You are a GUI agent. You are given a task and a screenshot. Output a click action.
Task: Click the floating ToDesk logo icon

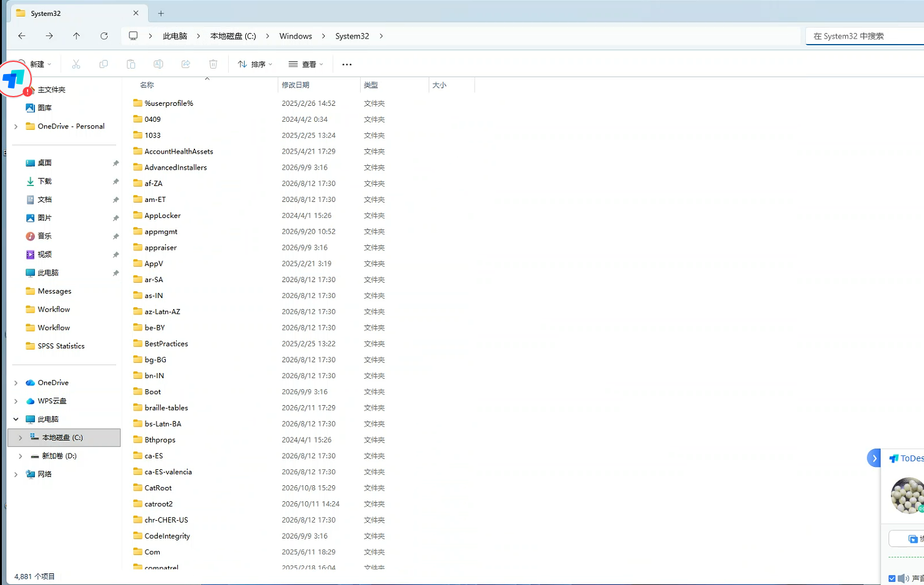[x=13, y=79]
